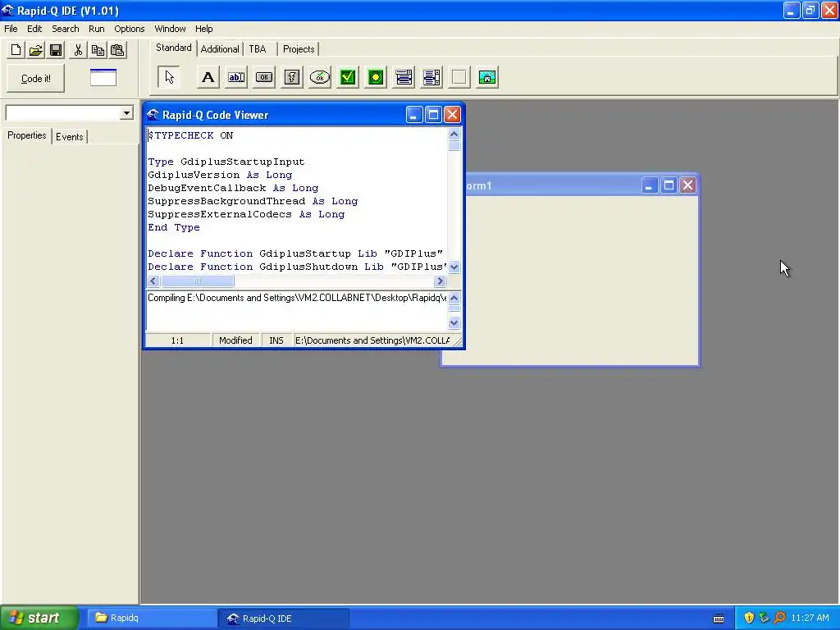Pick the green RadioButton component
The width and height of the screenshot is (840, 630).
tap(376, 77)
